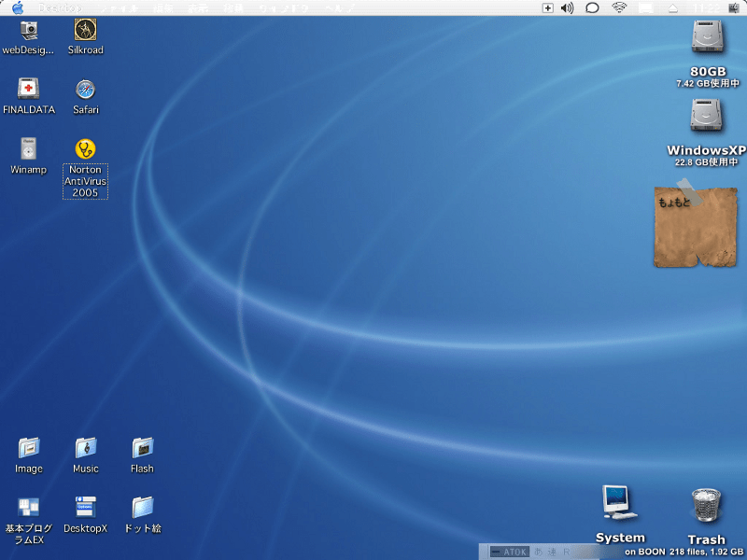
Task: Open the Apple menu
Action: 17,7
